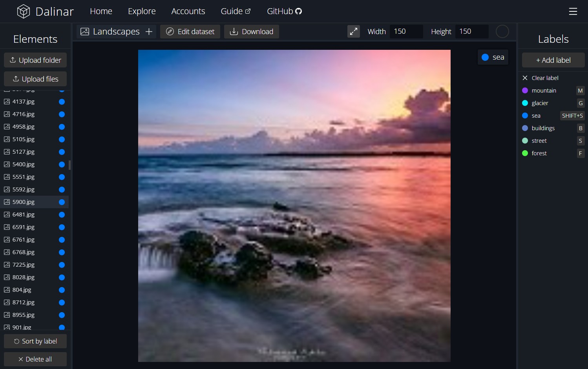The image size is (588, 369).
Task: Click the Add label button
Action: [553, 60]
